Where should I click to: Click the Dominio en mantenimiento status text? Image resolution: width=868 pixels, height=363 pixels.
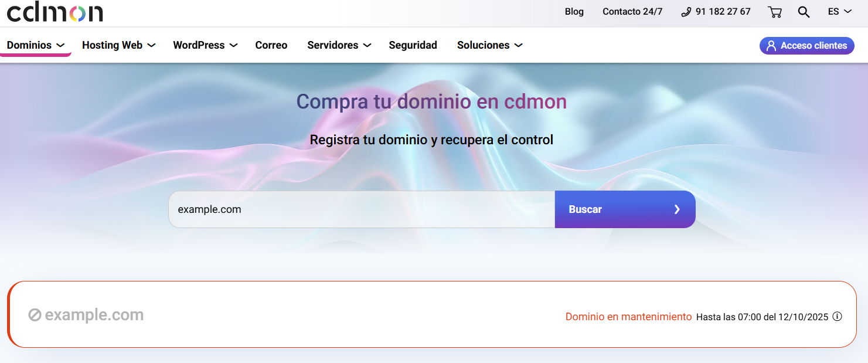pyautogui.click(x=628, y=317)
